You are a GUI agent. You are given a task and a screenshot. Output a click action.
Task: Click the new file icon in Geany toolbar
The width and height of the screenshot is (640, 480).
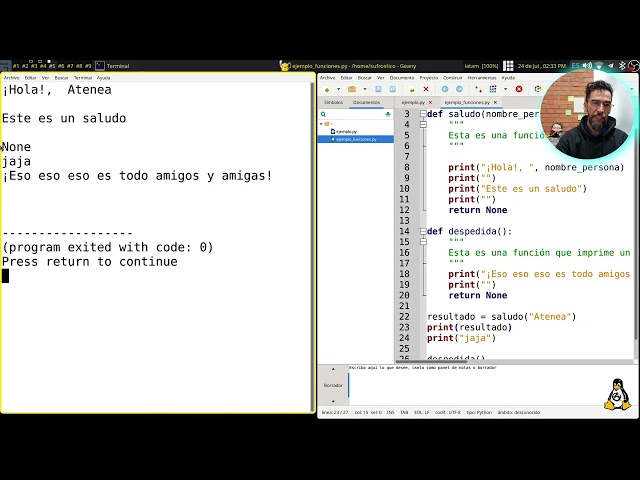coord(327,89)
